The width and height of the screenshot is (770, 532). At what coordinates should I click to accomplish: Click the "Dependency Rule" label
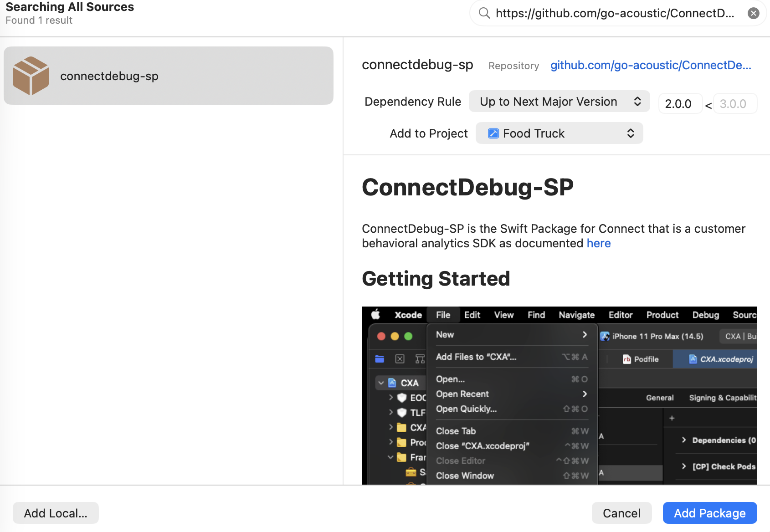413,102
